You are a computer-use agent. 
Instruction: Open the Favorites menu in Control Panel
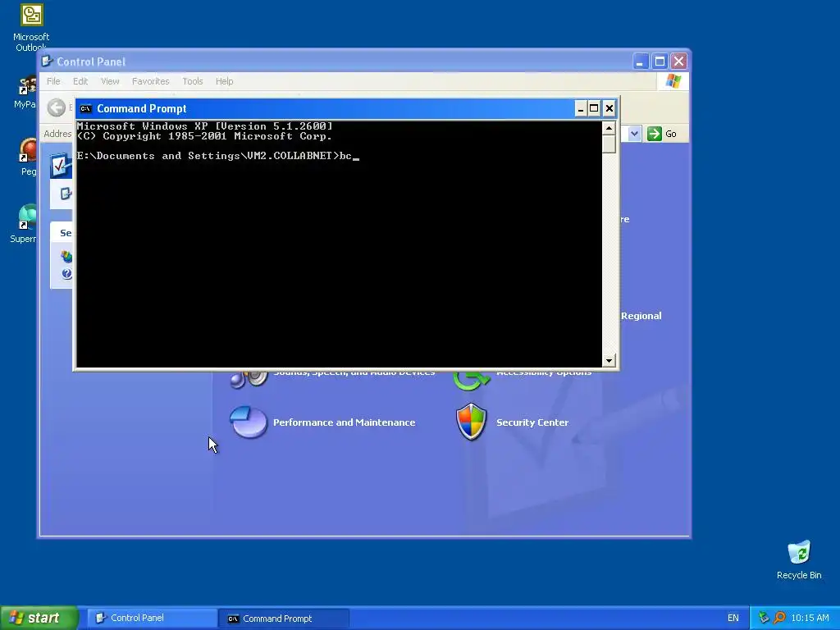(x=151, y=81)
